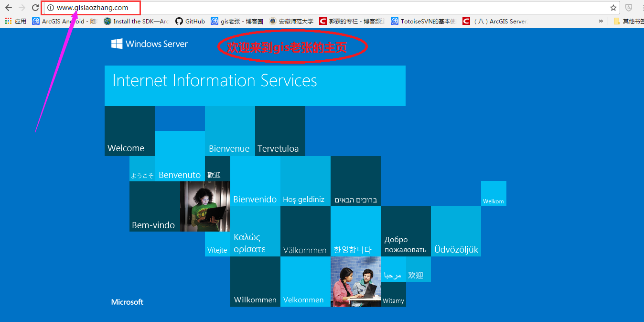
Task: Click the Välkommen tile
Action: [305, 231]
